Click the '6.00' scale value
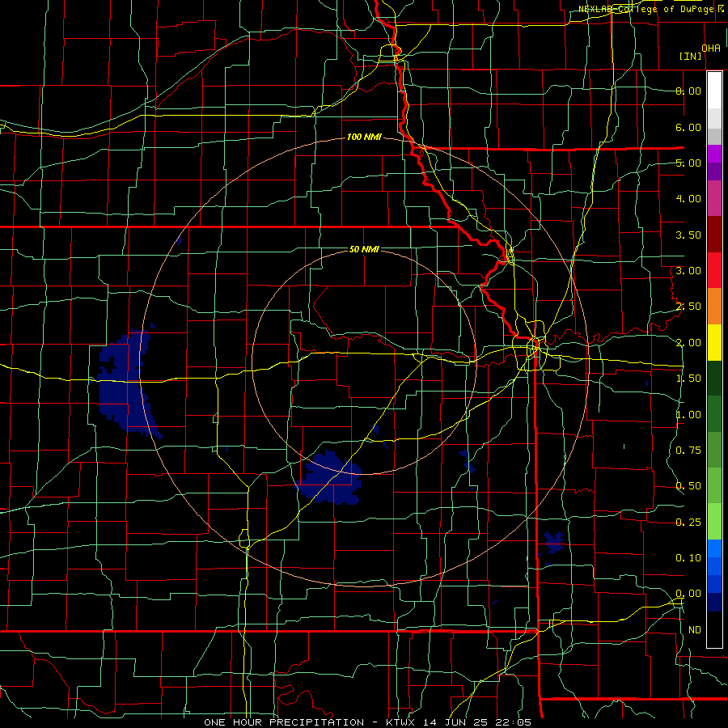728x728 pixels. tap(688, 127)
